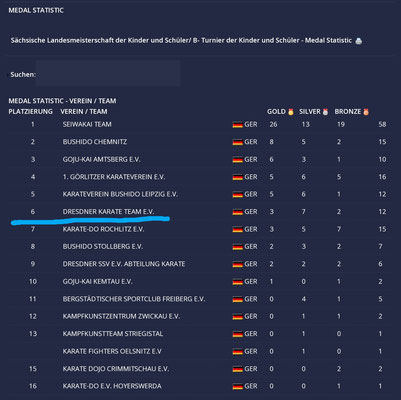
Task: Click the flag in Kampfkunstzentrum Zwickau row
Action: pyautogui.click(x=238, y=317)
